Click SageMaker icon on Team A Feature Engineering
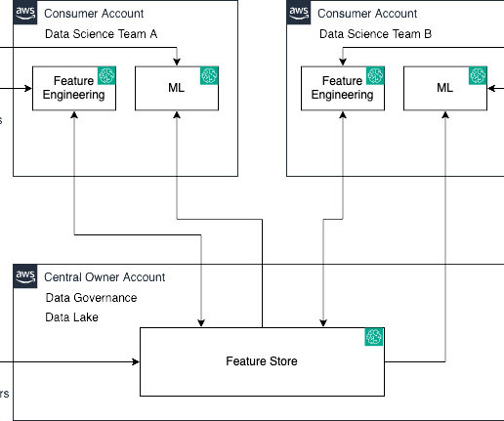The height and width of the screenshot is (421, 504). point(106,75)
